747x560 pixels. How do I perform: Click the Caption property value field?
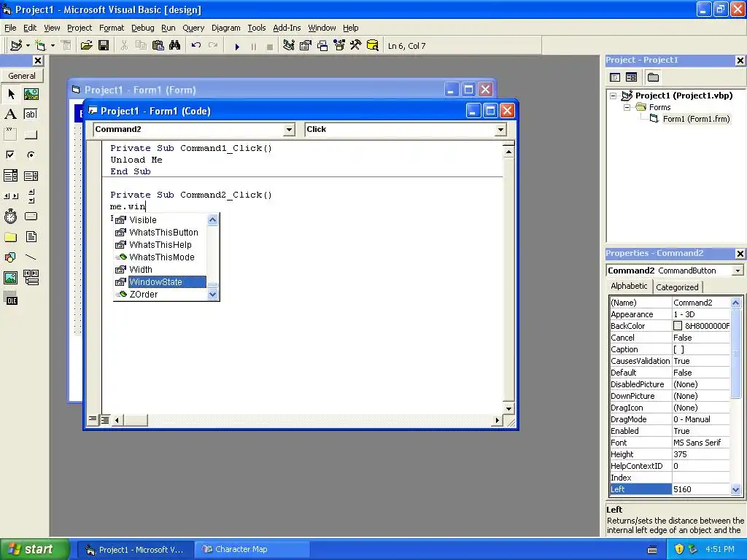point(701,349)
